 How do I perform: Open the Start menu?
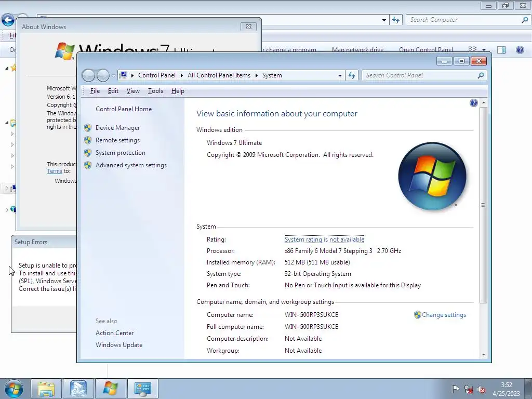(14, 389)
